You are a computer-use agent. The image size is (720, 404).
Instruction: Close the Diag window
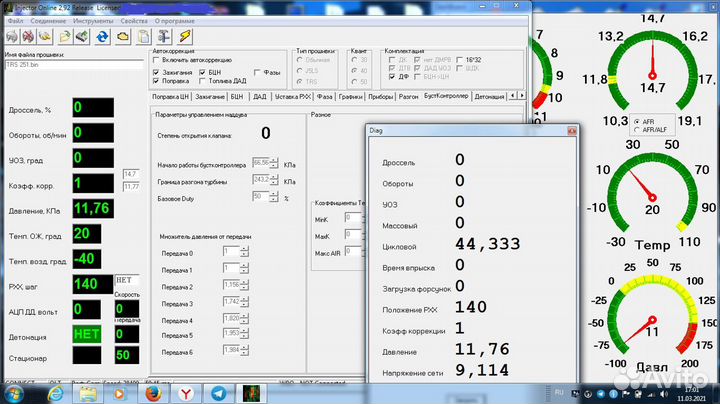[572, 131]
